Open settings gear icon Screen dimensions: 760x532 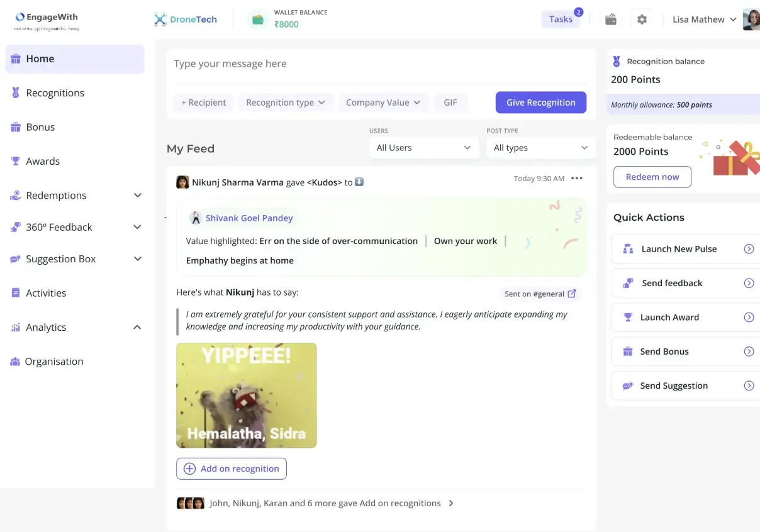click(642, 19)
